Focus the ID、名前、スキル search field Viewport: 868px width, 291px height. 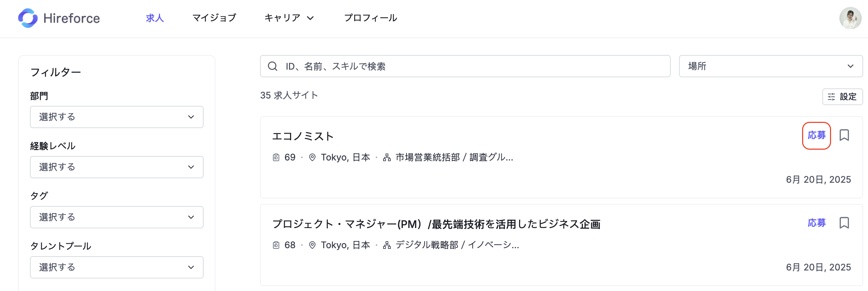[x=465, y=66]
